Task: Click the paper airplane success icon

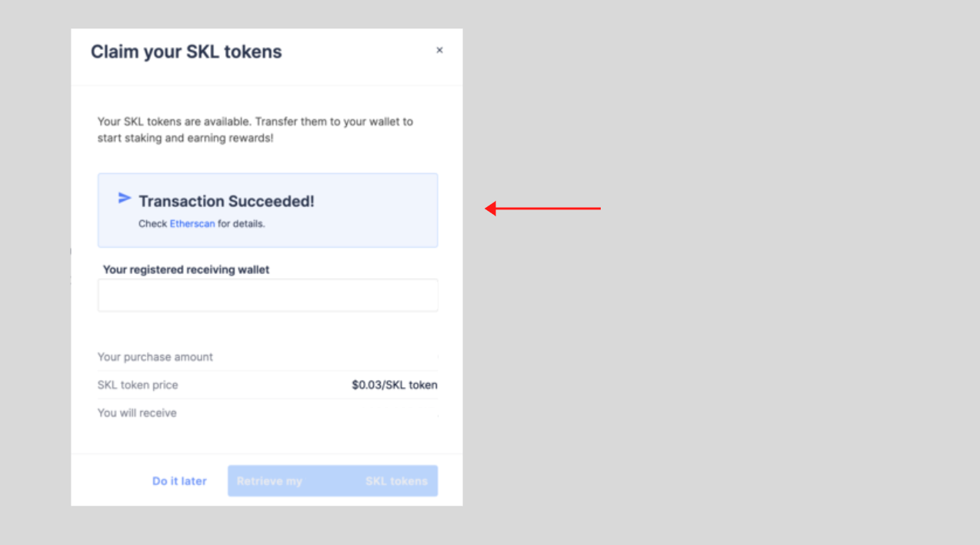Action: tap(124, 198)
